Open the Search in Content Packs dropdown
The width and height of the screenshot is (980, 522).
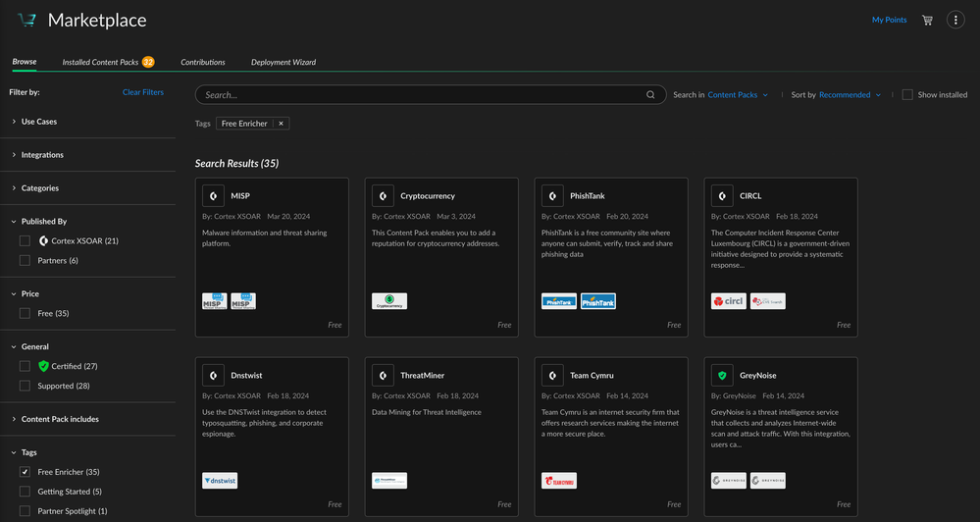tap(738, 95)
